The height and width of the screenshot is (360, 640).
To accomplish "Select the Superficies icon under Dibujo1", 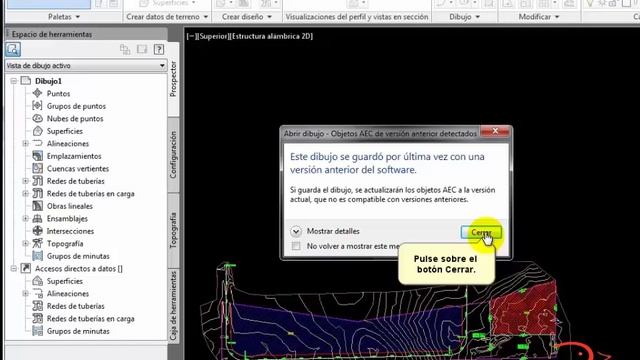I will pos(38,131).
